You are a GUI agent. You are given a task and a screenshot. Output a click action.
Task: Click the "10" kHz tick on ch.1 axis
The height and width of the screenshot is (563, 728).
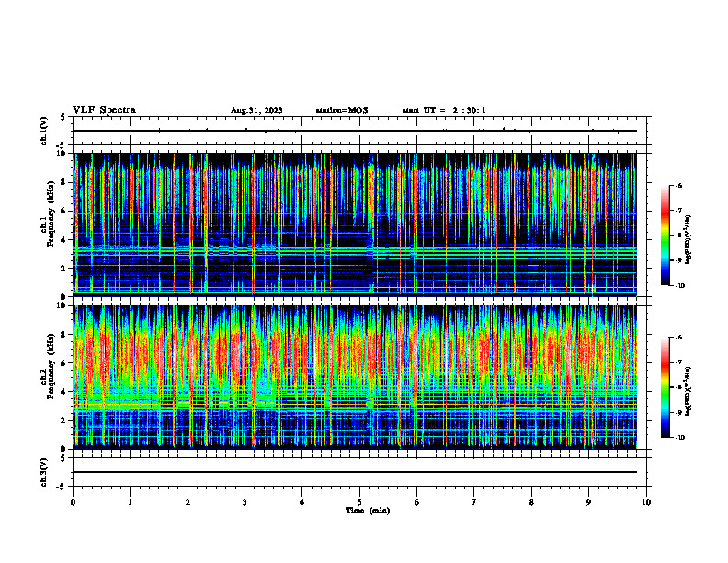pyautogui.click(x=62, y=154)
